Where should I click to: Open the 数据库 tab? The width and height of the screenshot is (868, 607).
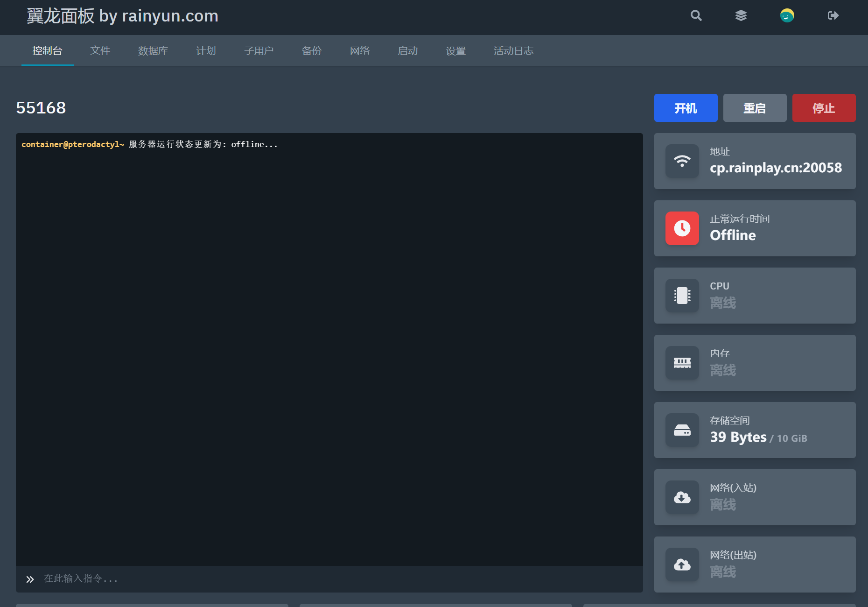click(153, 50)
